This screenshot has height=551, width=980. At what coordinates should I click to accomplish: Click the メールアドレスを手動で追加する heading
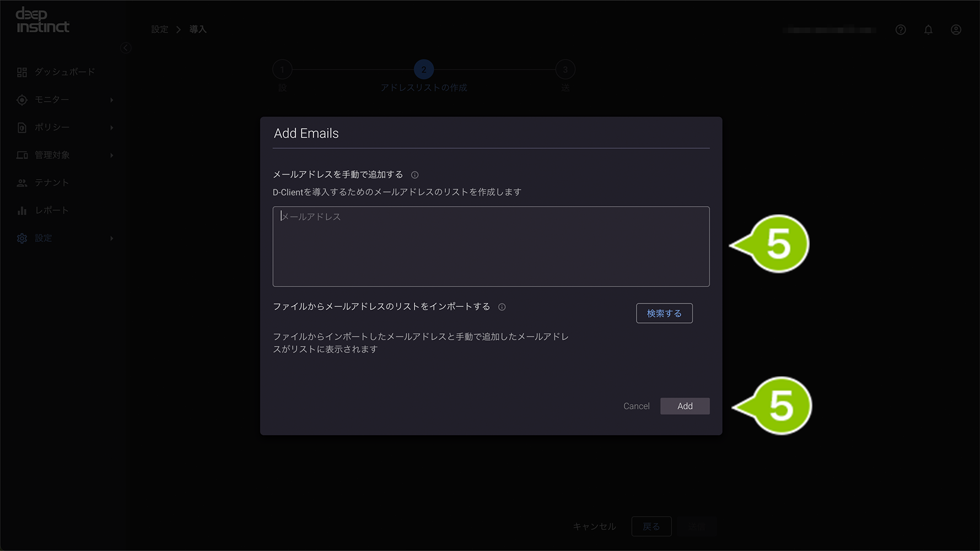(x=338, y=175)
